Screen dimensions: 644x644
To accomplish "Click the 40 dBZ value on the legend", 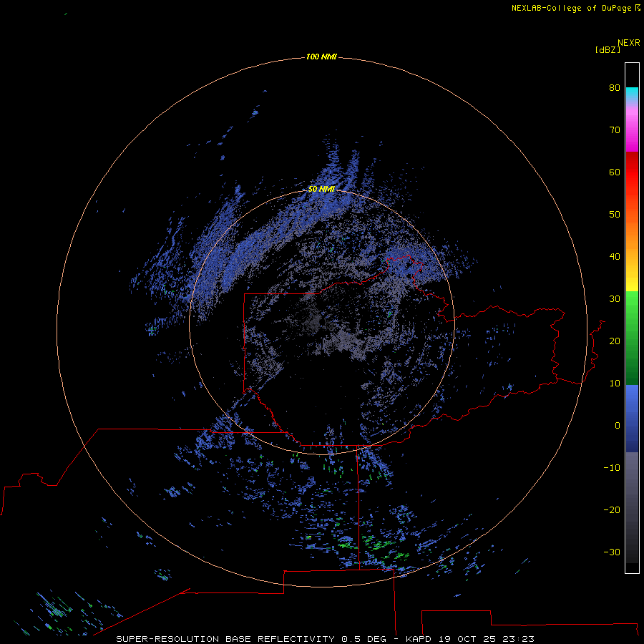I will (615, 257).
